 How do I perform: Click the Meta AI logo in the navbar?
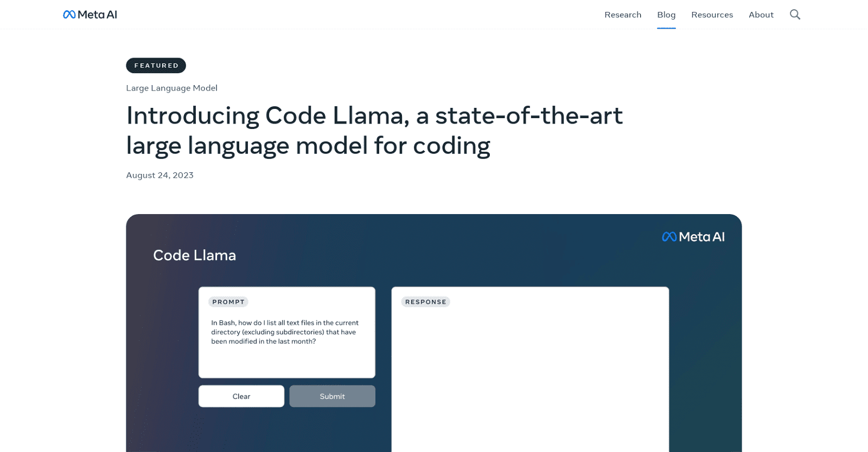tap(90, 14)
